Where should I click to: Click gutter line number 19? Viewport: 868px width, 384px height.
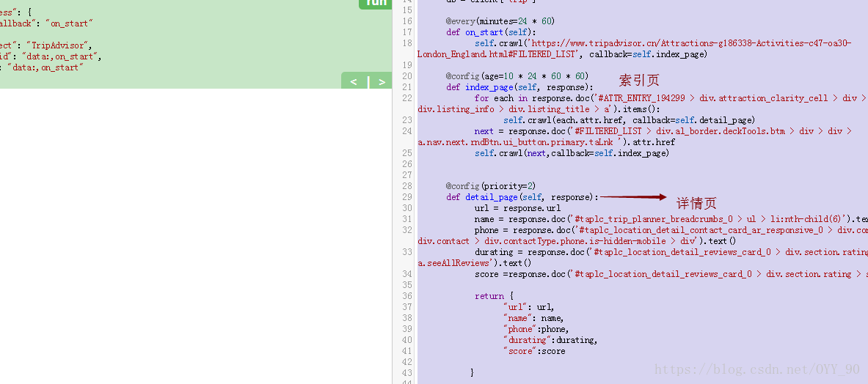(407, 65)
